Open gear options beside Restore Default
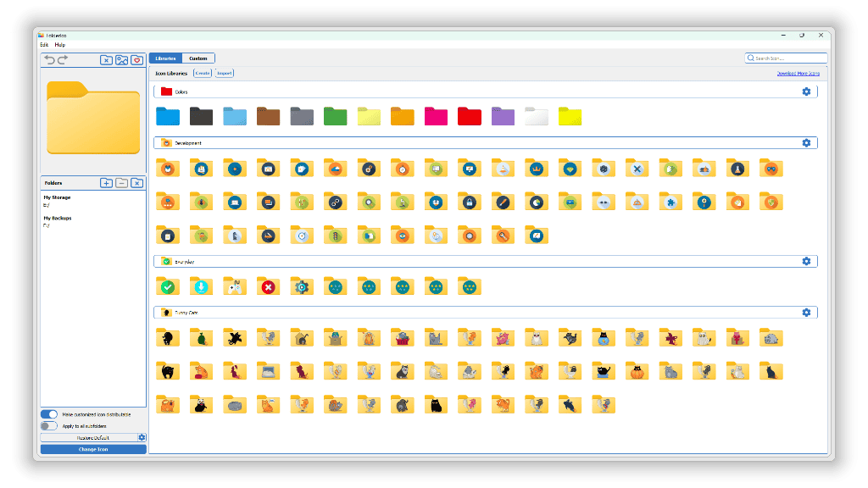Viewport: 868px width, 488px height. [x=142, y=438]
